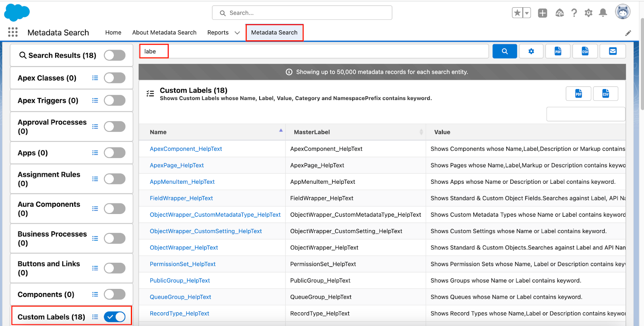Viewport: 644px width, 326px height.
Task: Open the Trailhead guidance icon
Action: click(559, 13)
